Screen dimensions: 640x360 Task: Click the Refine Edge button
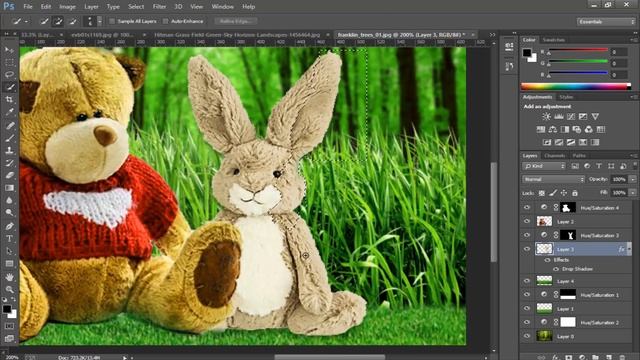pos(236,21)
